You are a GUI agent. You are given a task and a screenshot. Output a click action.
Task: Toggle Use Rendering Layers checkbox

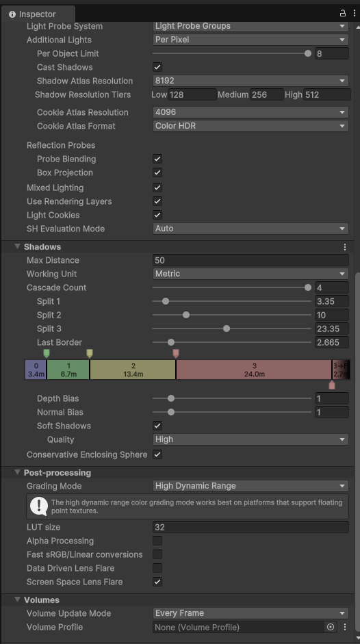point(157,201)
